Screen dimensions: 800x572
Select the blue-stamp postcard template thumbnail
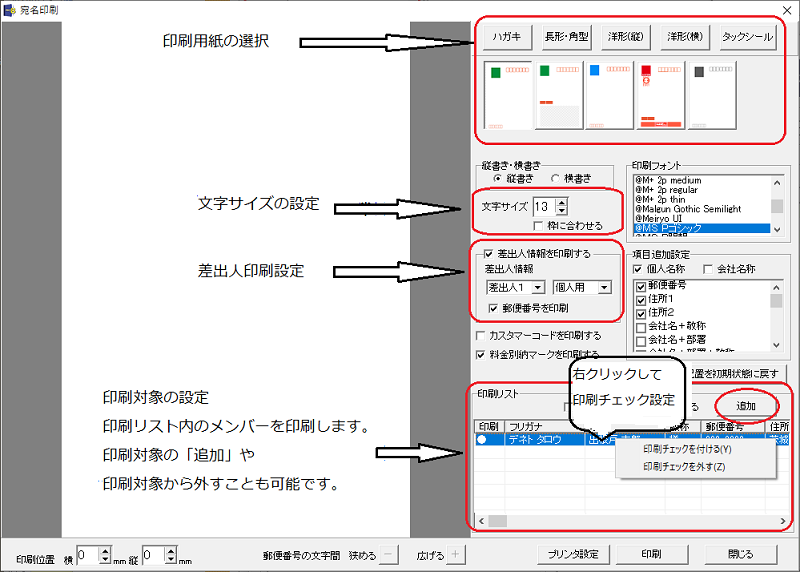[x=609, y=95]
